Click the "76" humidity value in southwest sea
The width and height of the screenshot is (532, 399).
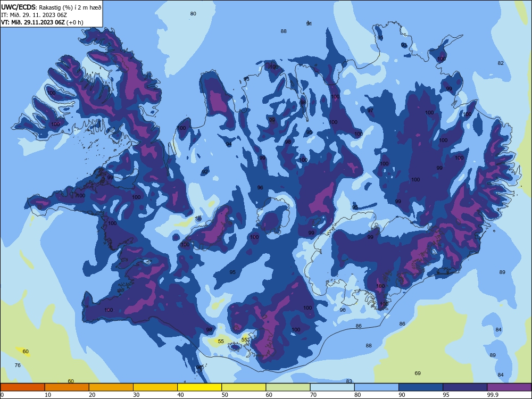click(18, 365)
